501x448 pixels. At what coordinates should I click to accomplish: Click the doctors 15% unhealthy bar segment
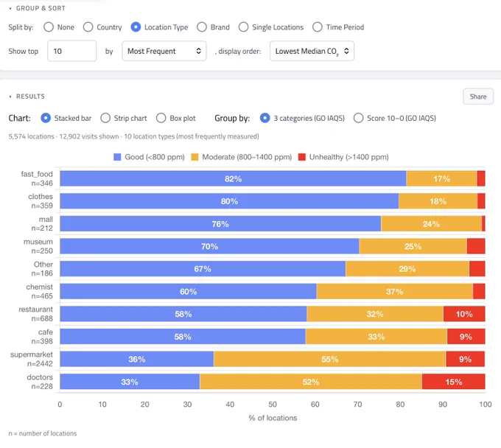(x=453, y=382)
